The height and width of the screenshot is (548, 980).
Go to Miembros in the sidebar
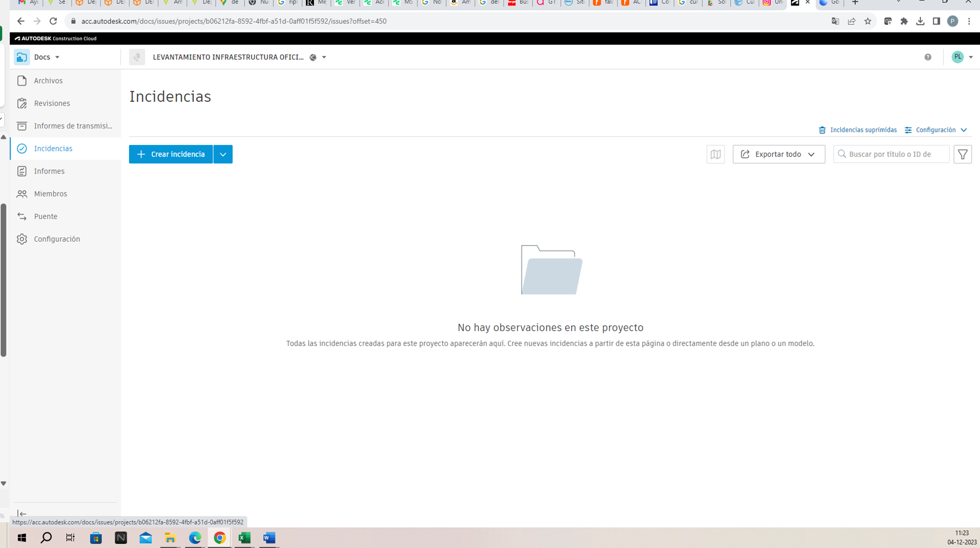tap(50, 194)
